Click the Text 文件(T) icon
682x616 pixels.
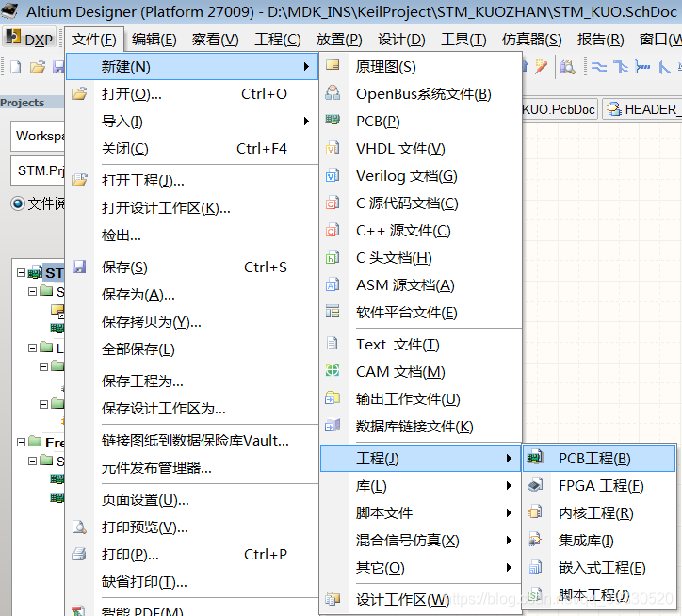(x=333, y=344)
